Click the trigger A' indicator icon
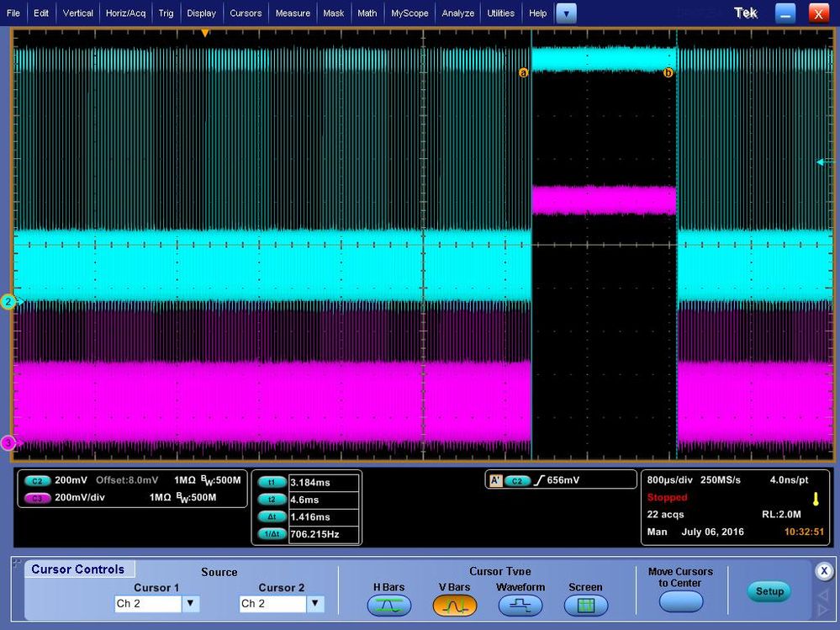This screenshot has width=840, height=630. (x=495, y=480)
